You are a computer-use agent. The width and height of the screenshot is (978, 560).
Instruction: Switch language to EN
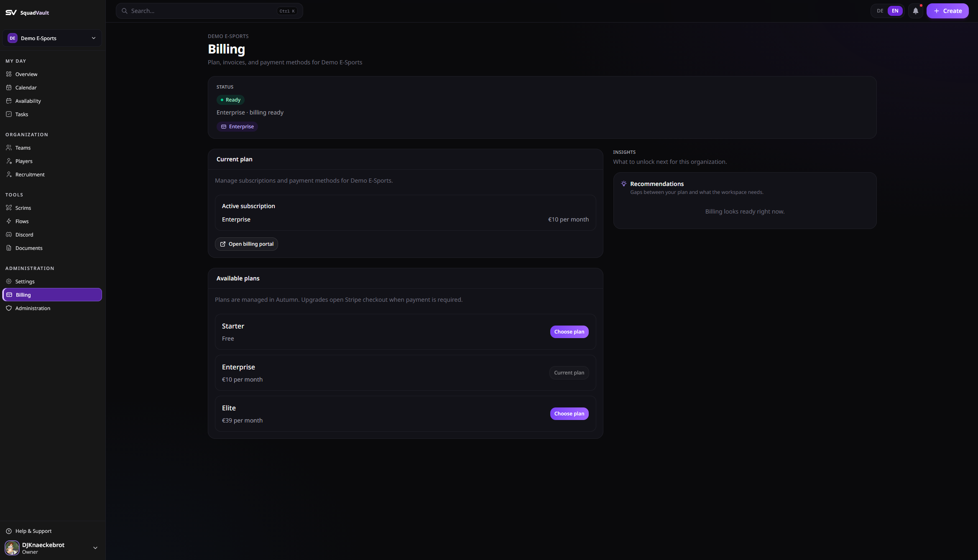(x=895, y=11)
